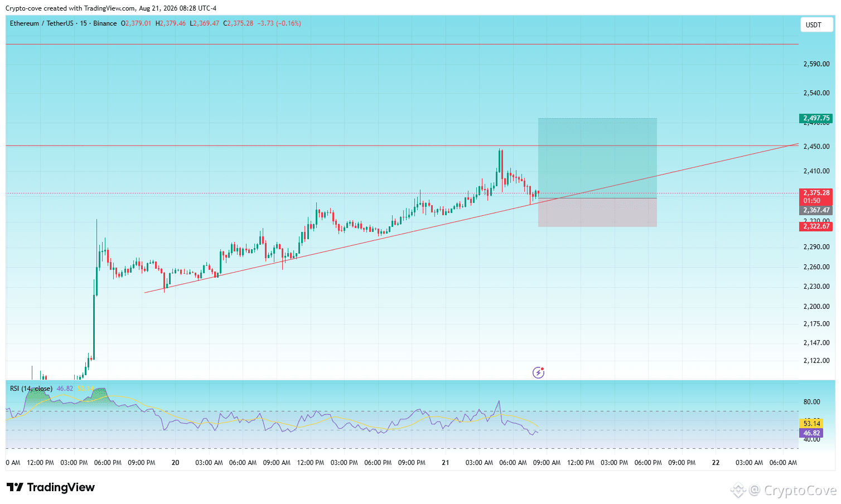Click the TradingView logo icon

coord(15,487)
